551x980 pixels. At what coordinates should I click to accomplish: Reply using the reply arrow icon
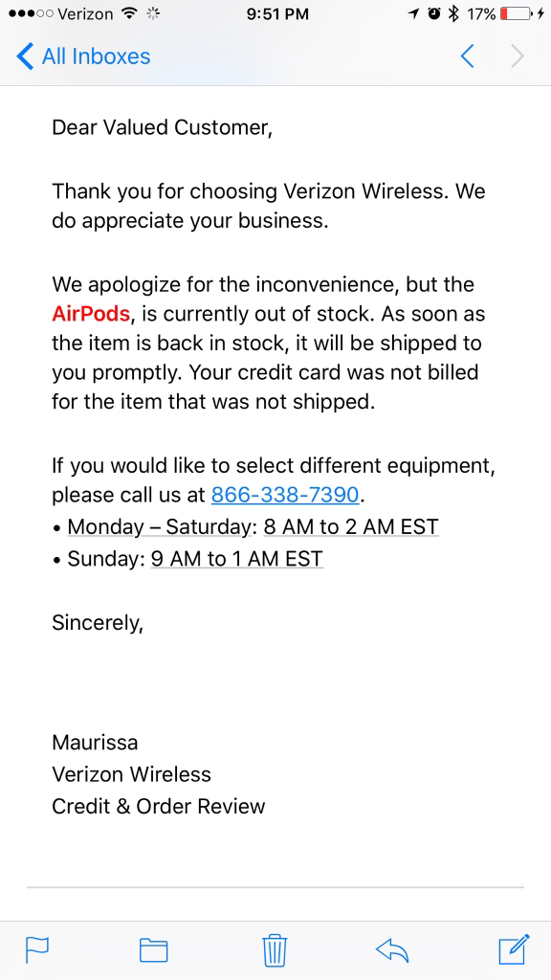(x=391, y=950)
